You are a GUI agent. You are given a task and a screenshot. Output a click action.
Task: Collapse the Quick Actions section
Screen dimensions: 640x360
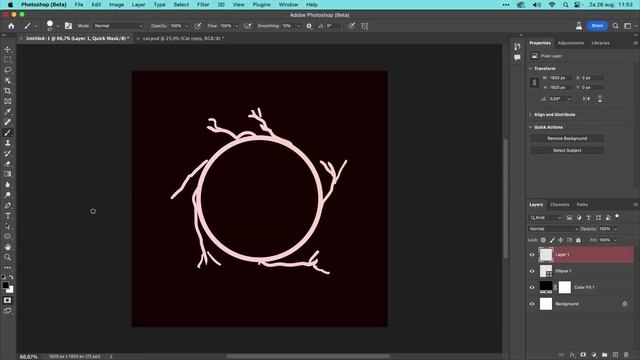pos(531,127)
